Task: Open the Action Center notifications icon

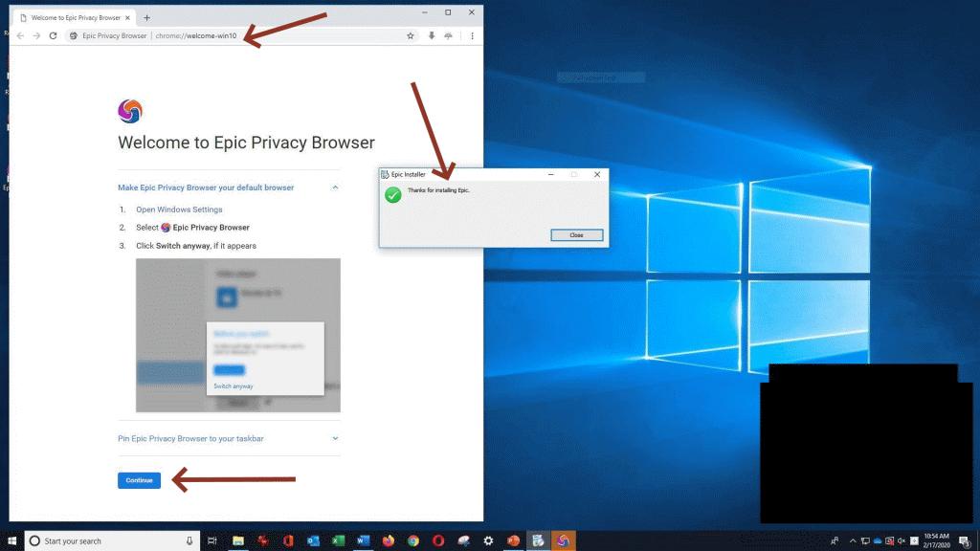Action: click(x=965, y=541)
